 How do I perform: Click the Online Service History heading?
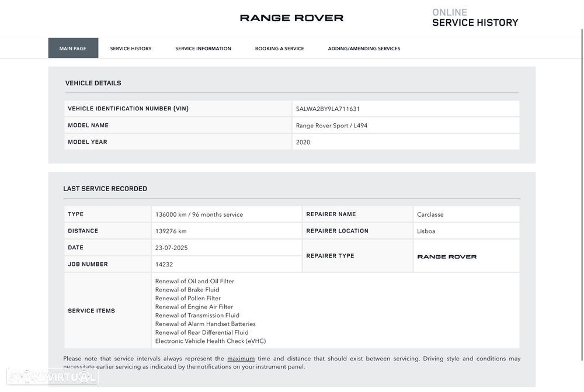tap(475, 18)
